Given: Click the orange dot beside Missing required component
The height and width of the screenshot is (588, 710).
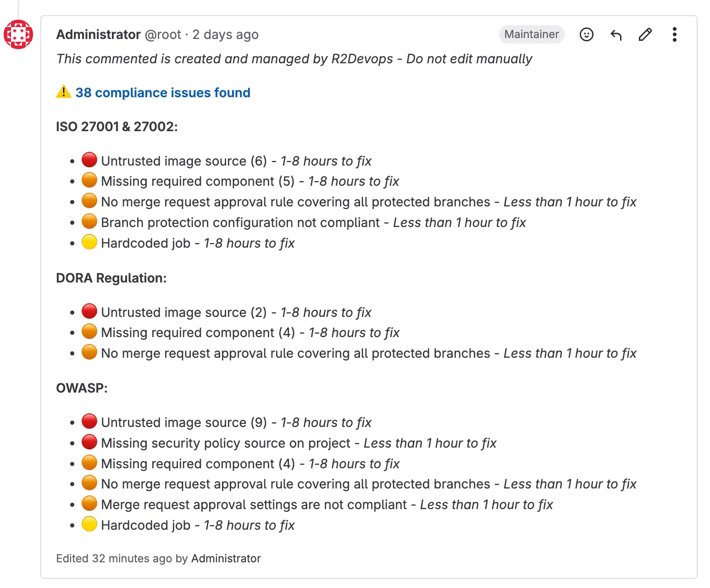Looking at the screenshot, I should (90, 180).
